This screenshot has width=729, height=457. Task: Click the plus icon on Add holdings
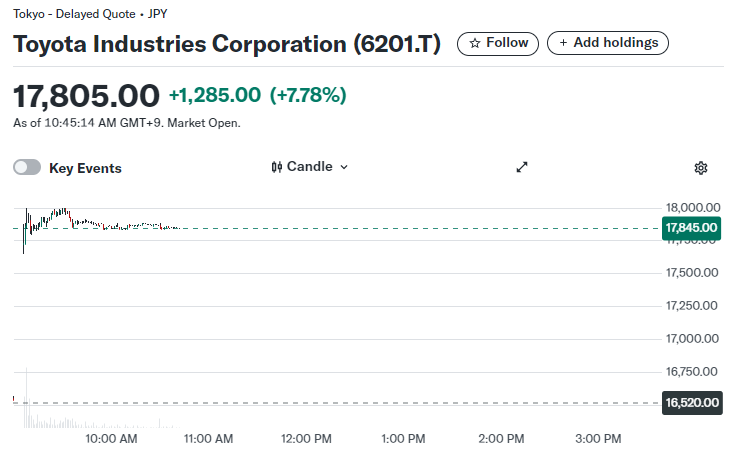(x=563, y=43)
